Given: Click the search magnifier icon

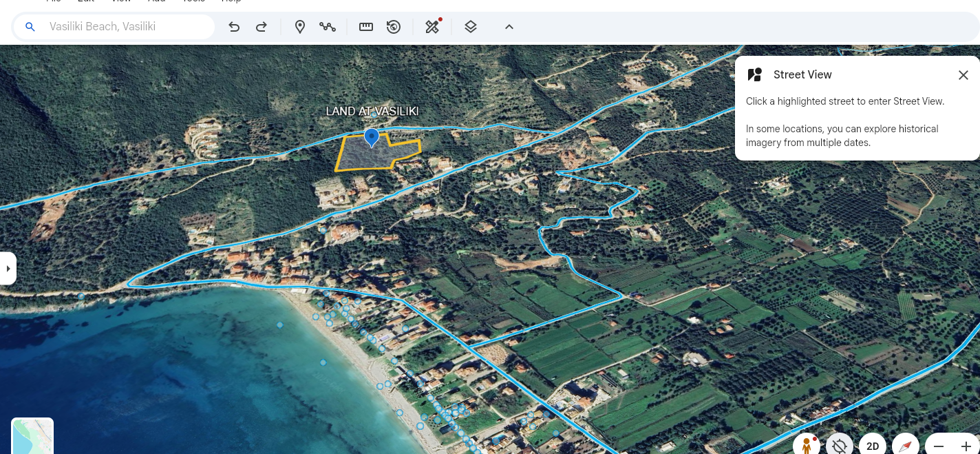Looking at the screenshot, I should click(30, 27).
